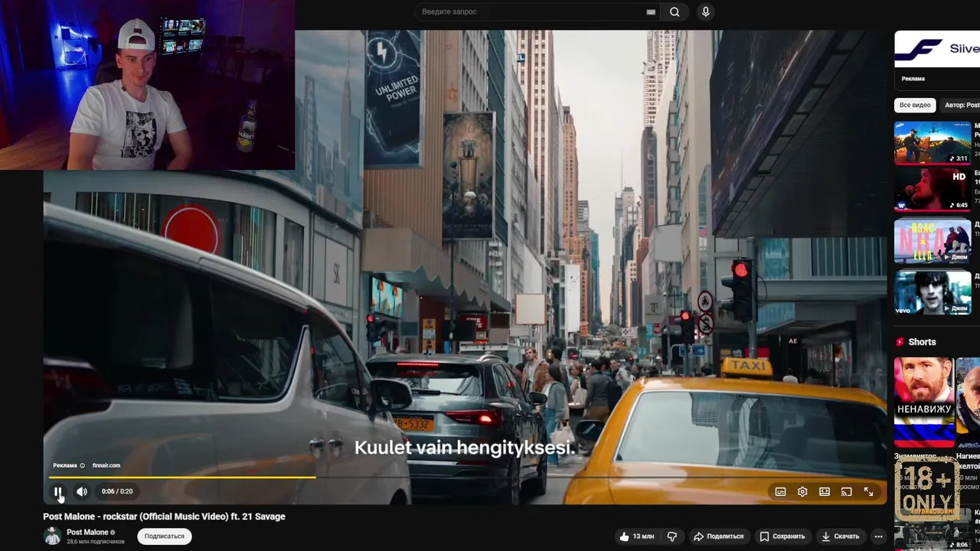Click the verified badge next to Post Malone
The width and height of the screenshot is (980, 551).
(113, 533)
